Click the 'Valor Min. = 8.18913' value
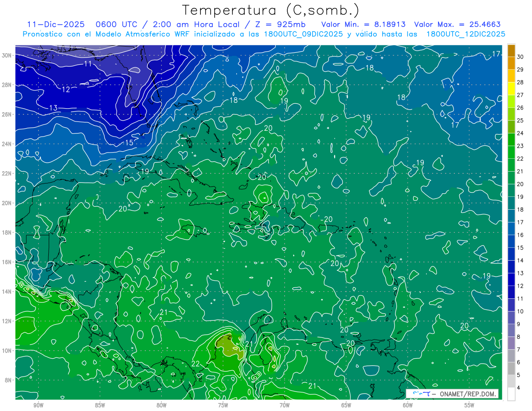The width and height of the screenshot is (532, 411). click(363, 24)
